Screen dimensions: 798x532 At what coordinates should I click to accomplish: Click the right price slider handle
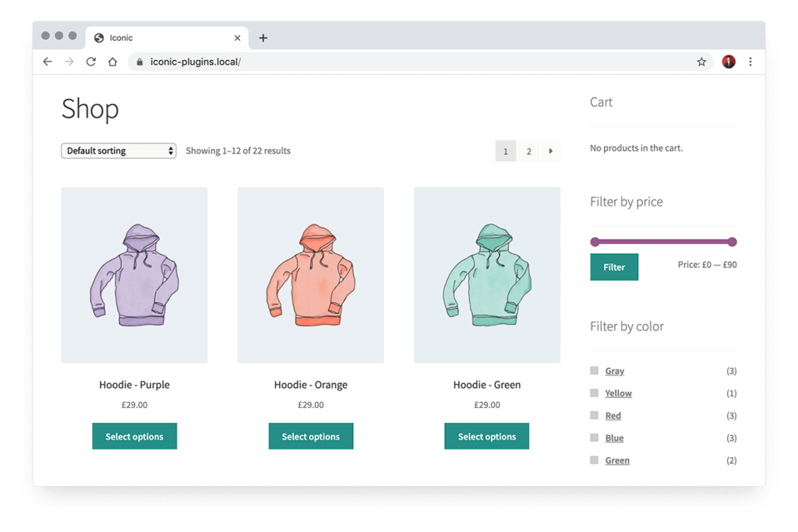tap(732, 242)
